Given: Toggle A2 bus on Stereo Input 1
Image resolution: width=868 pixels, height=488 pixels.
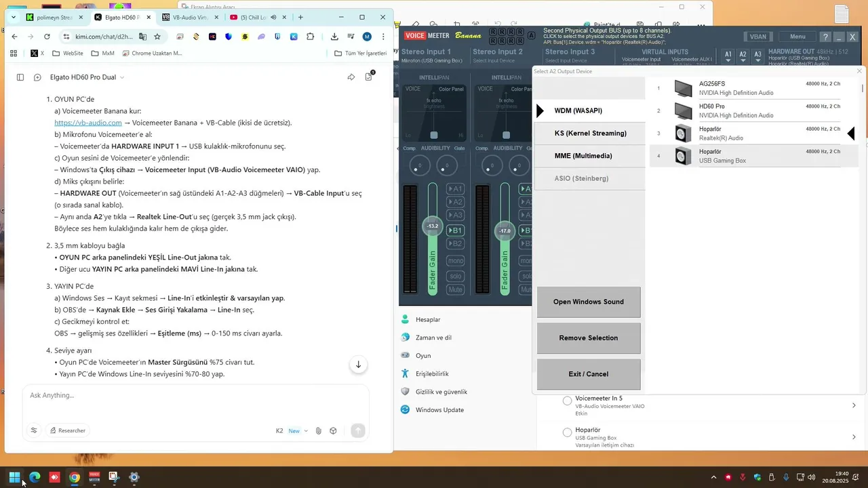Looking at the screenshot, I should click(456, 202).
